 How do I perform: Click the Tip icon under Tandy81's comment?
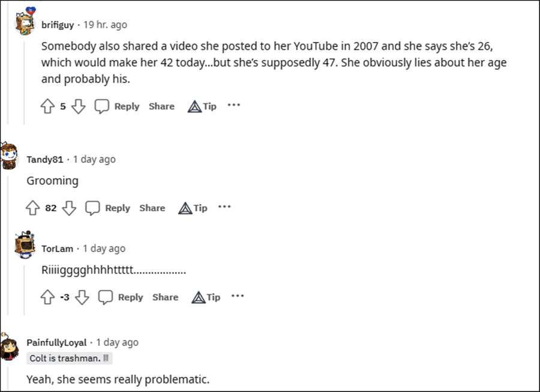(186, 208)
